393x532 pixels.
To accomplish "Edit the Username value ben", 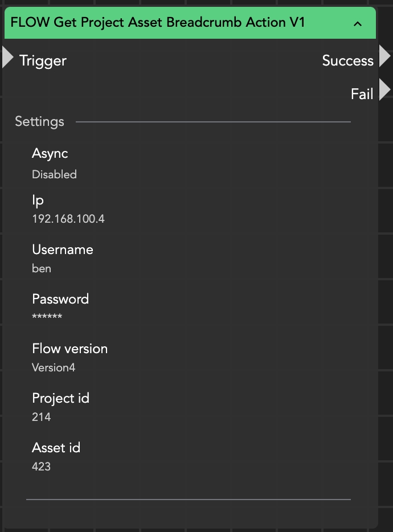I will [42, 268].
